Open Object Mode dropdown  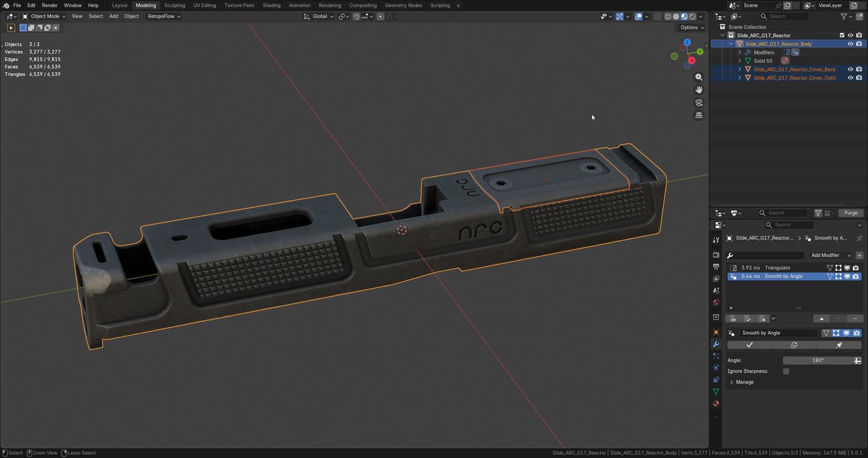tap(44, 16)
